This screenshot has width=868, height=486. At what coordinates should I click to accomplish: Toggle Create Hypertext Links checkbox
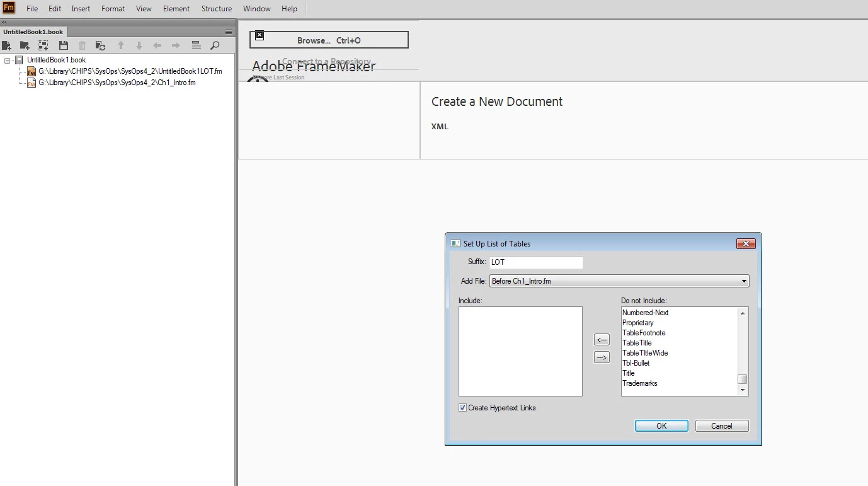point(463,408)
